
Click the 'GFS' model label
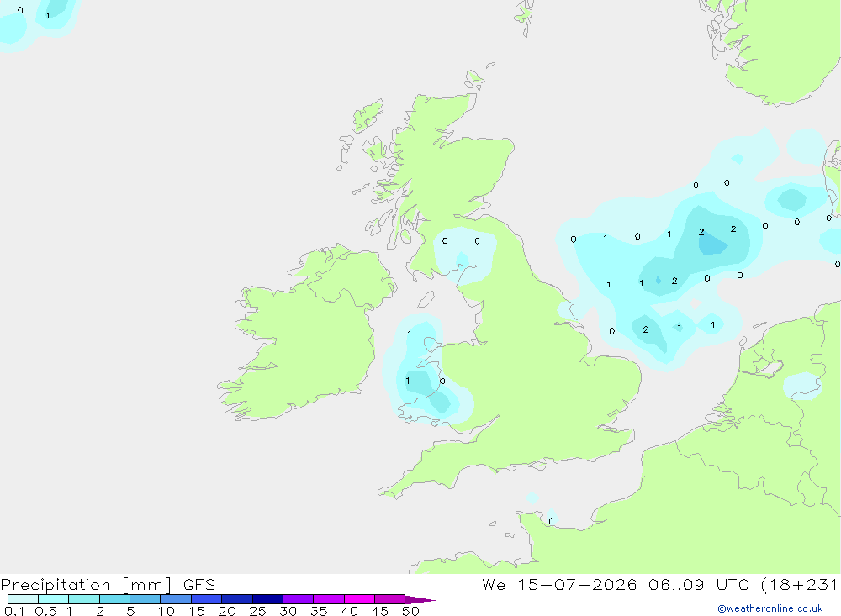click(199, 584)
